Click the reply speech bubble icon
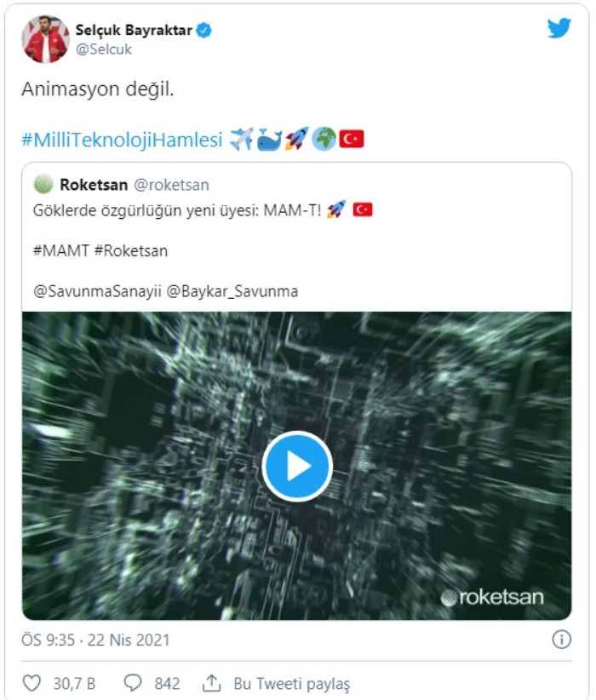This screenshot has height=700, width=596. coord(133,683)
